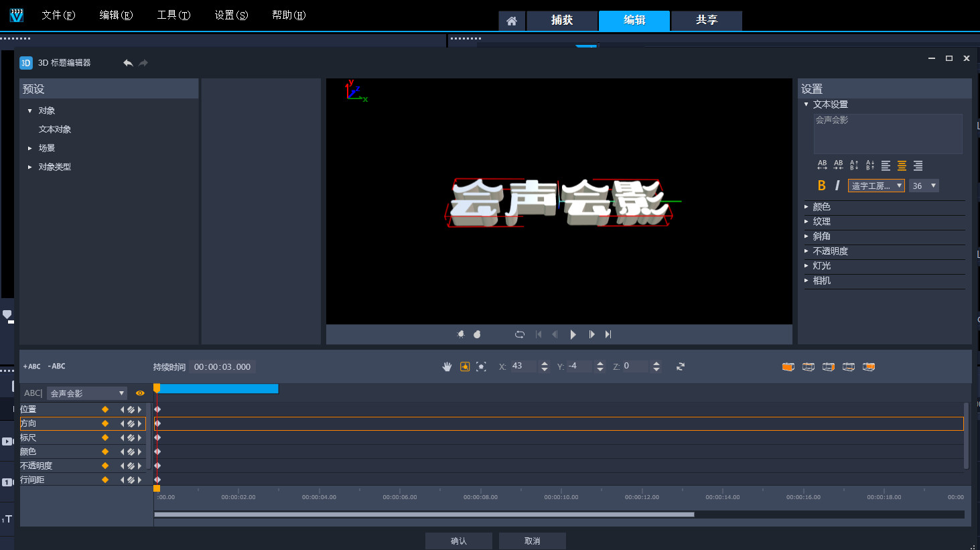Viewport: 980px width, 550px height.
Task: Select the fourth 3D view cube icon
Action: coord(849,366)
